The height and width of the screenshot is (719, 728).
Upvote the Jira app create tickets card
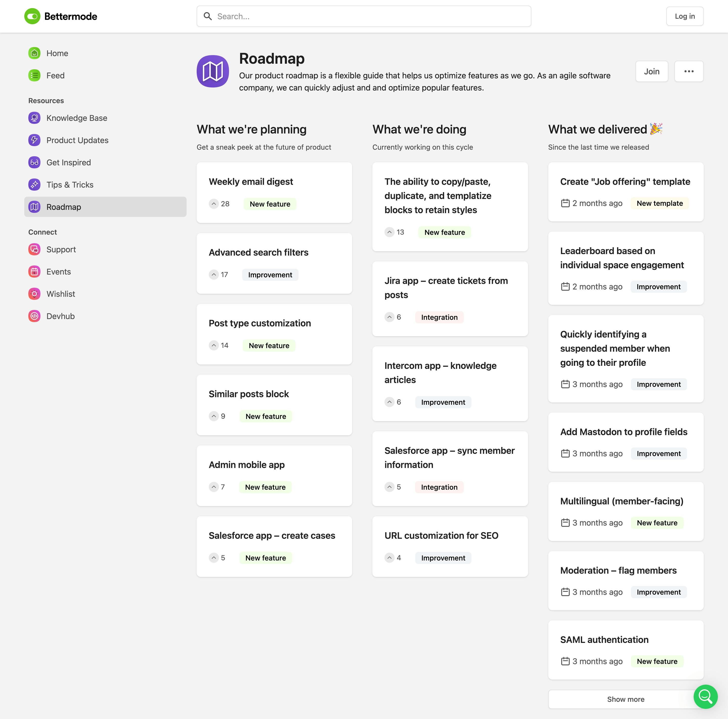(x=389, y=317)
